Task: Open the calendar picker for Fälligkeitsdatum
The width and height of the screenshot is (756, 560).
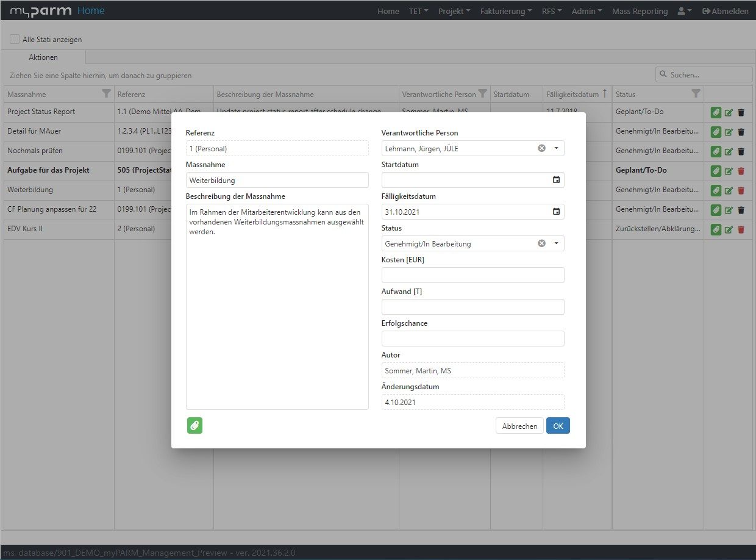Action: click(x=556, y=211)
